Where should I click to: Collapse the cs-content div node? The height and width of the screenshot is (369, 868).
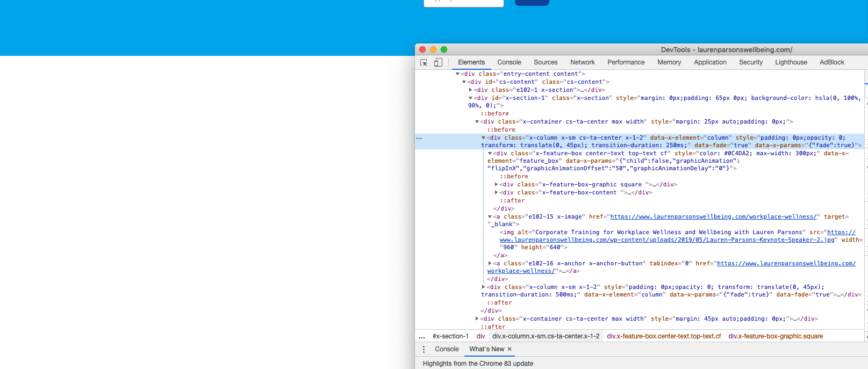pyautogui.click(x=464, y=82)
